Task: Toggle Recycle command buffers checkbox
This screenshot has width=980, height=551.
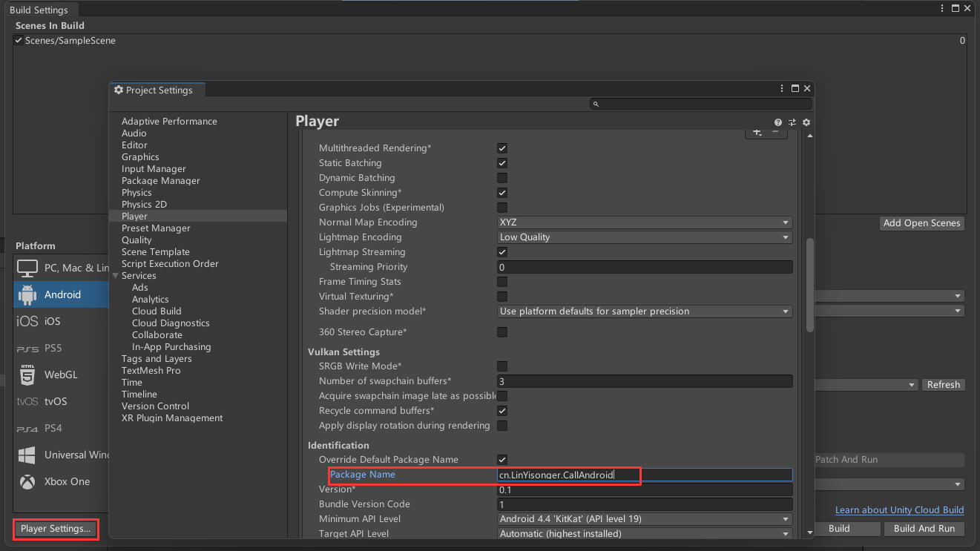Action: [502, 411]
